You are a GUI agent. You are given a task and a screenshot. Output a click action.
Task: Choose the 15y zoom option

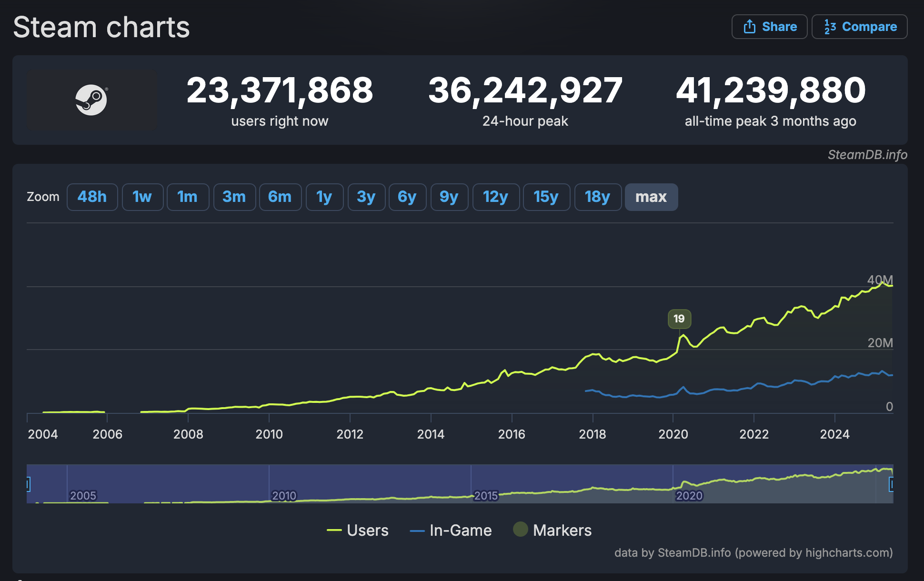(x=546, y=197)
